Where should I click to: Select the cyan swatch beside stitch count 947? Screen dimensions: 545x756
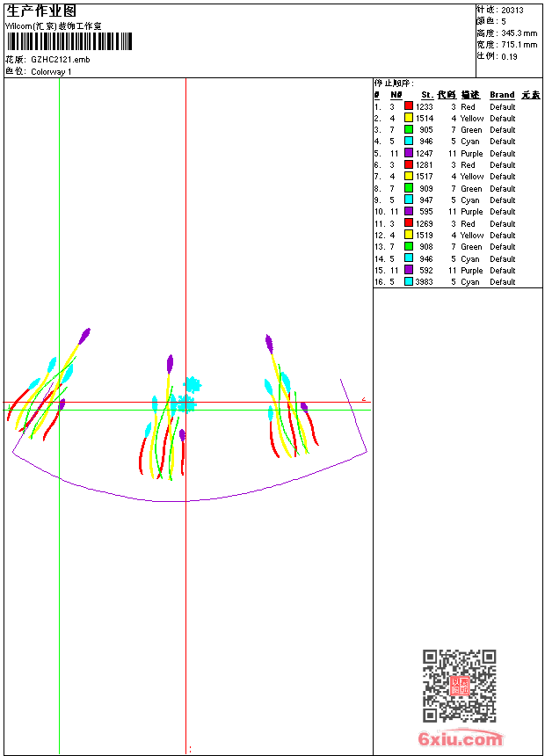409,200
